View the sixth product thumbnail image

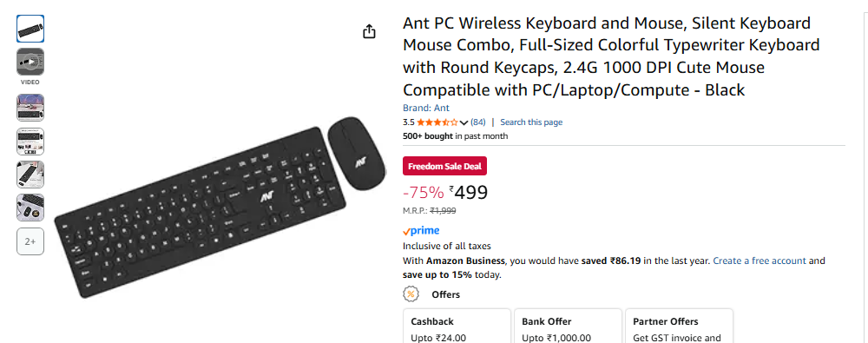pyautogui.click(x=30, y=208)
